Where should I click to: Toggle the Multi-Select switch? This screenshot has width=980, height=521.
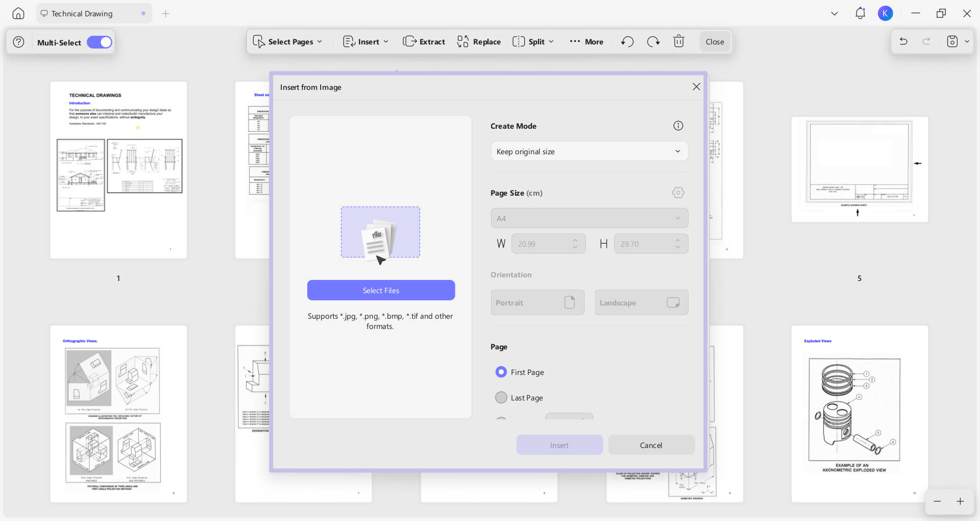[100, 42]
